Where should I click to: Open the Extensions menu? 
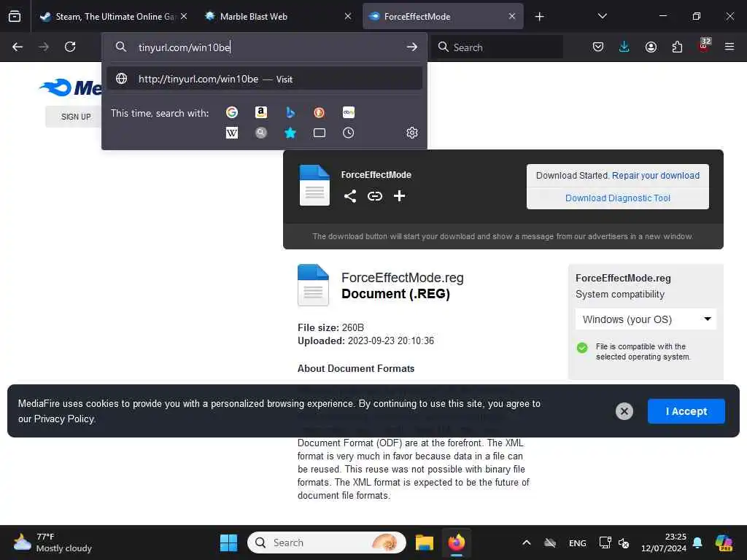point(677,47)
